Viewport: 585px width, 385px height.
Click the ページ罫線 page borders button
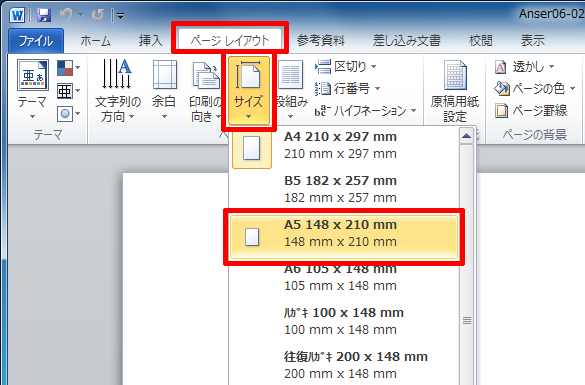[531, 110]
